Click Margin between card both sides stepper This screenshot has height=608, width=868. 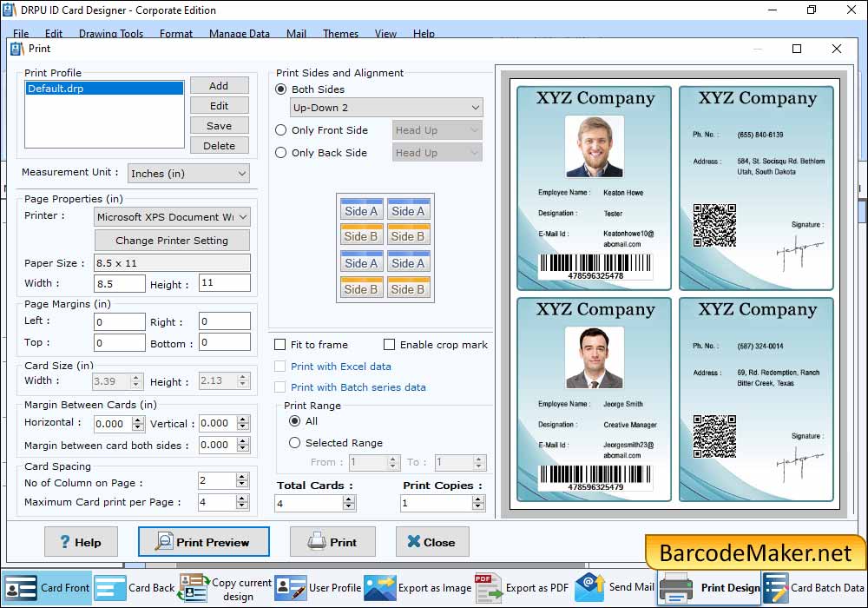coord(243,445)
